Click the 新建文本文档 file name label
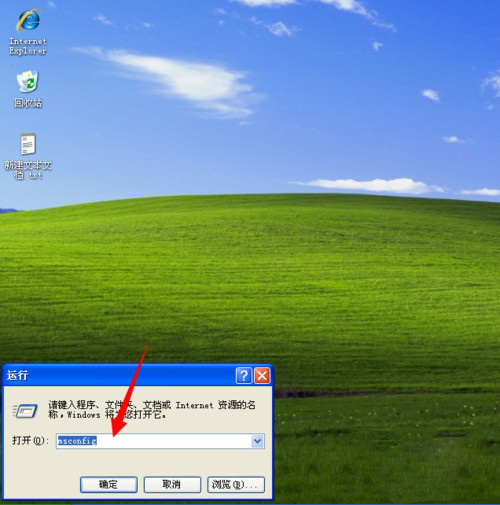 (x=28, y=170)
